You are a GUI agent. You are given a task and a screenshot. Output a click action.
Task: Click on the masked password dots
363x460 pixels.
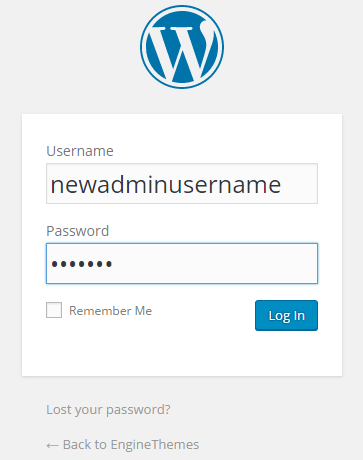click(x=81, y=264)
